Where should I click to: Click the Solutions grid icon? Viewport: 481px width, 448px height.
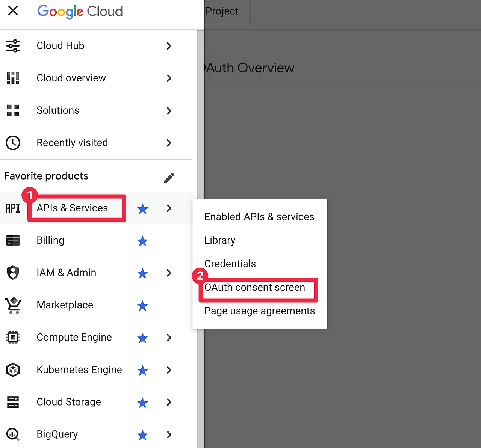(x=13, y=110)
